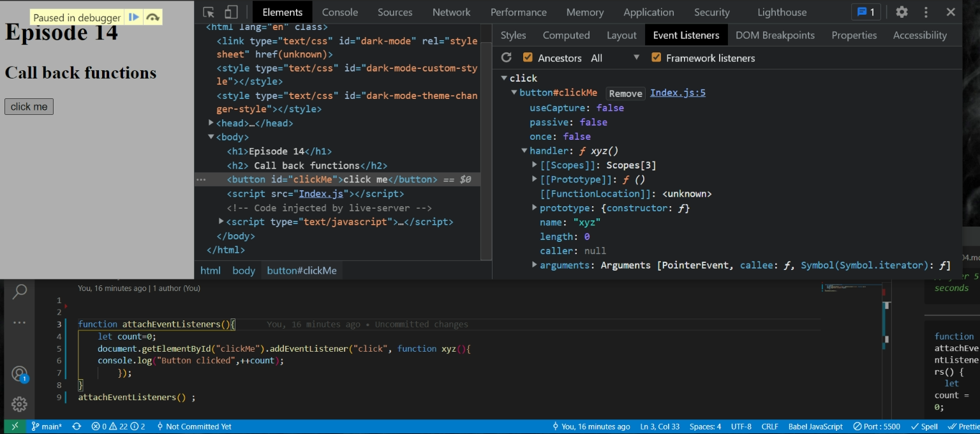Viewport: 980px width, 434px height.
Task: Toggle the device toolbar icon
Action: (231, 12)
